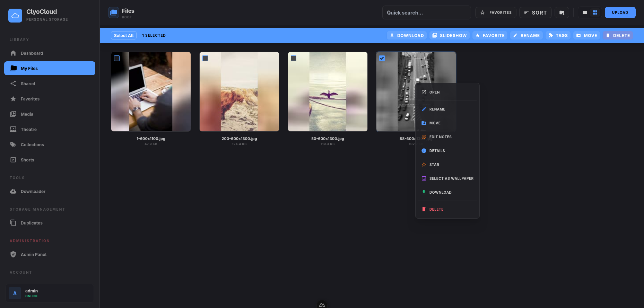Image resolution: width=644 pixels, height=308 pixels.
Task: Click the Collections tags icon in sidebar
Action: [13, 144]
